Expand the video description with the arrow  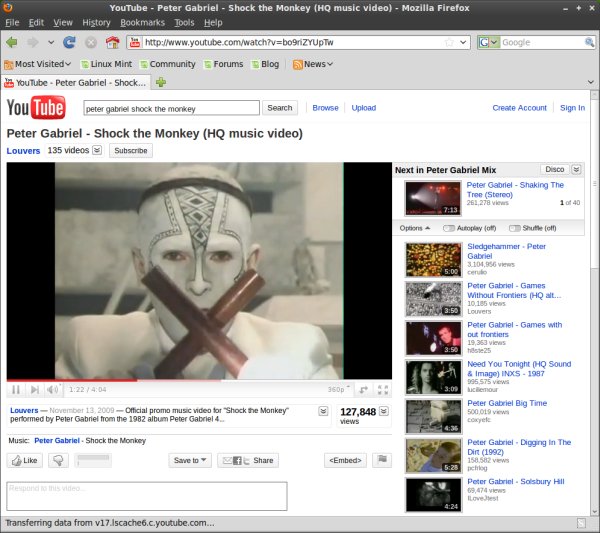click(323, 411)
